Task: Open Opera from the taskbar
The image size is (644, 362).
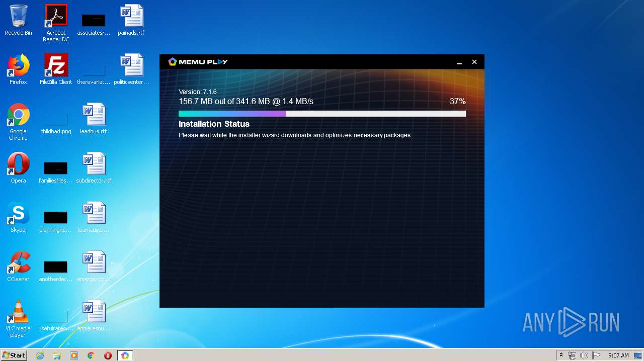Action: [x=108, y=355]
